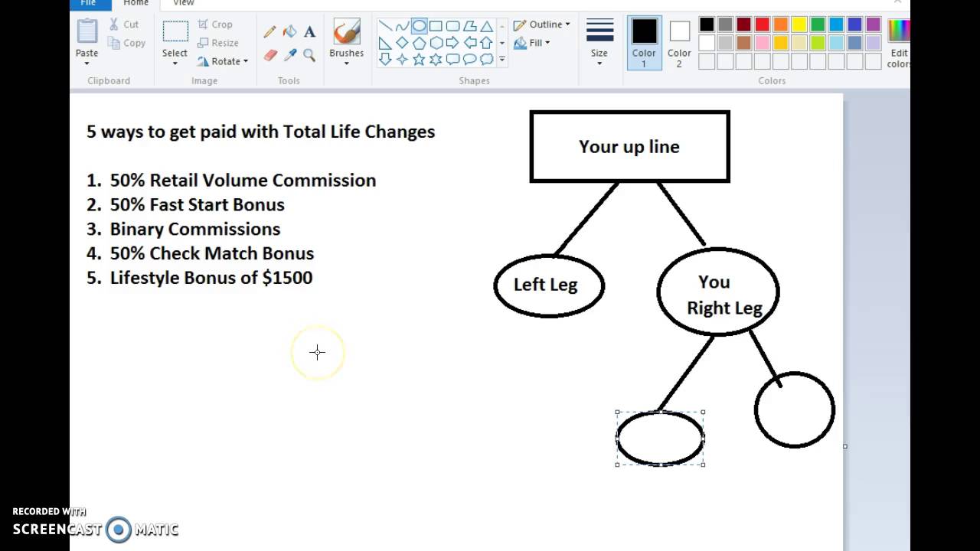
Task: Choose the Rounded rectangular callout shape
Action: pyautogui.click(x=452, y=59)
